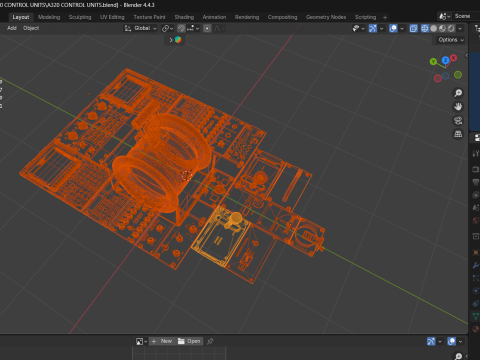
Task: Switch to the Modeling workspace tab
Action: [x=49, y=17]
